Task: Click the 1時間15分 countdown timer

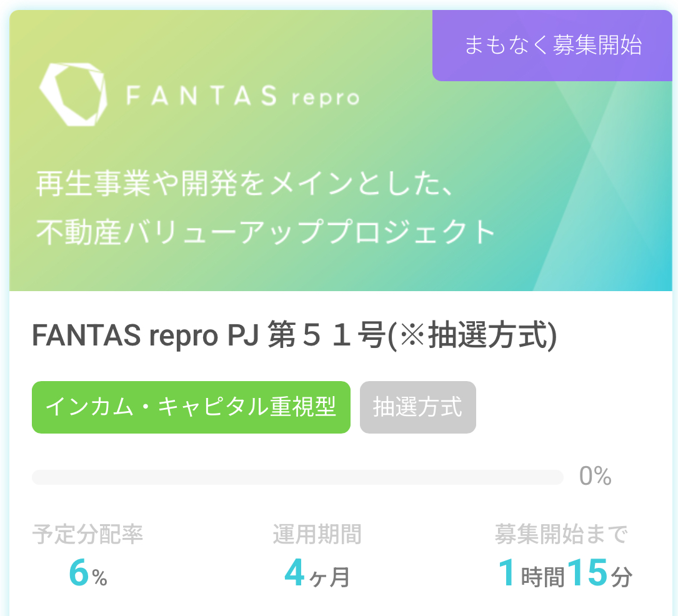Action: click(565, 574)
